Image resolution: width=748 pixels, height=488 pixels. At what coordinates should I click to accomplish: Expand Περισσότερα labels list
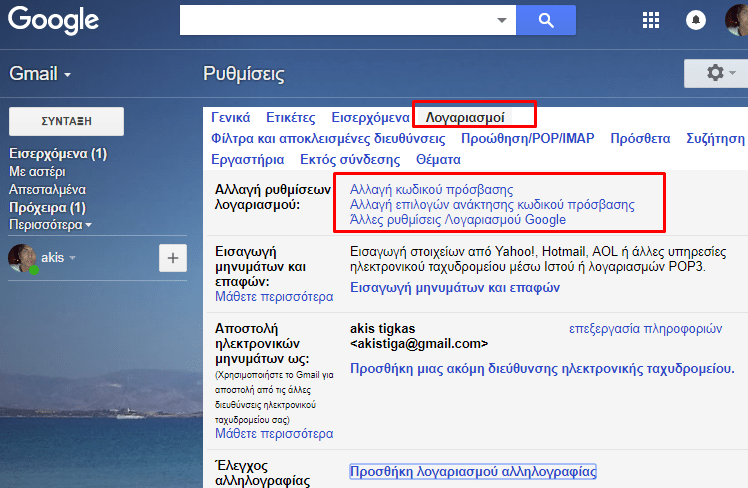(x=50, y=225)
